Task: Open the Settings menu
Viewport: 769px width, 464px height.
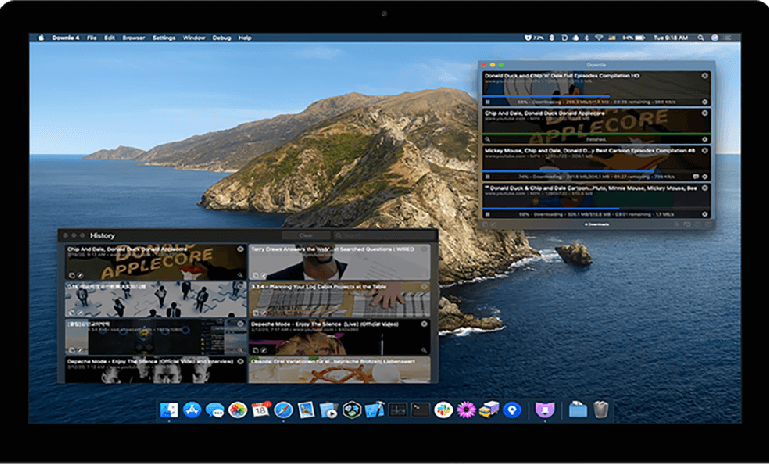Action: point(164,38)
